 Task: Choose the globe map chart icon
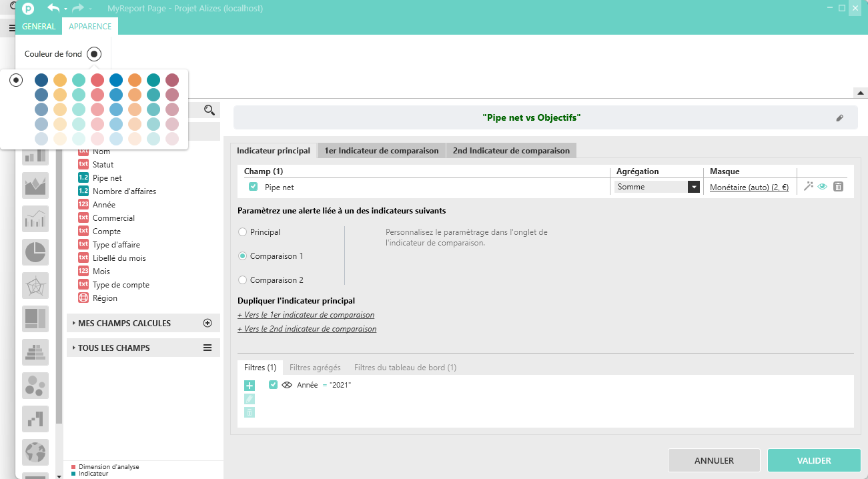click(35, 452)
